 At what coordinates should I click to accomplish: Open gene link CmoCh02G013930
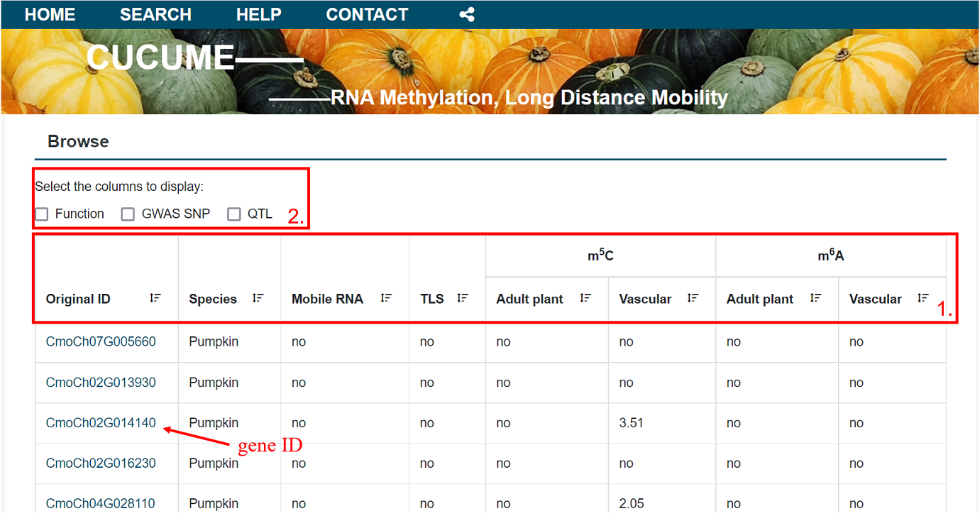[x=101, y=383]
